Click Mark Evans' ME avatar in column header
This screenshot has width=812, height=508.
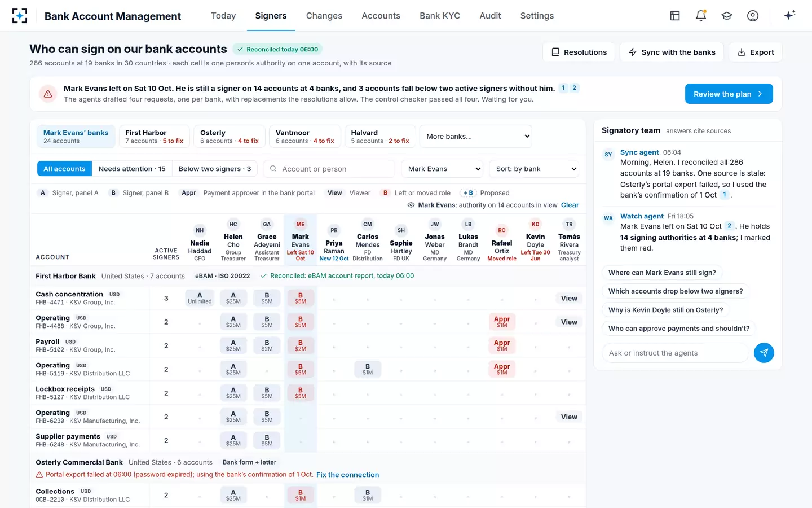pyautogui.click(x=301, y=224)
